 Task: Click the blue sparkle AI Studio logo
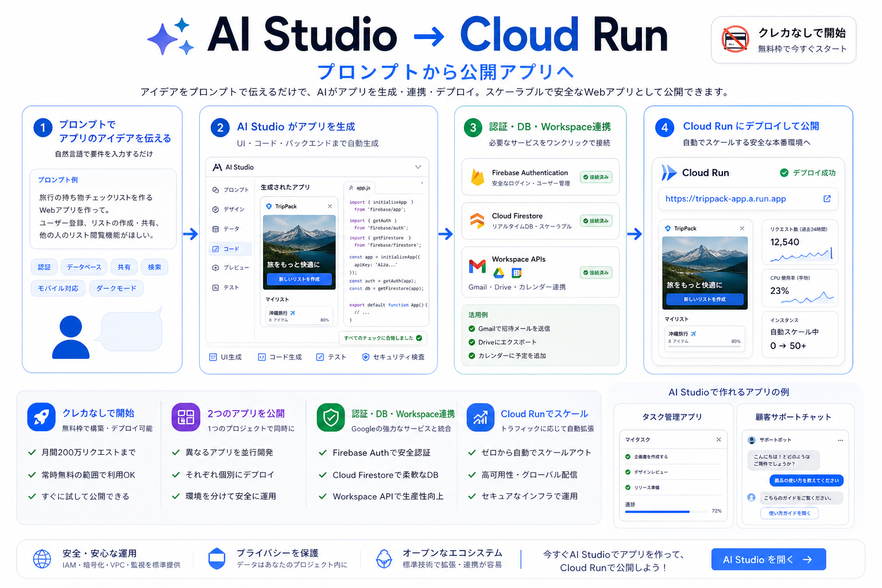[x=171, y=37]
